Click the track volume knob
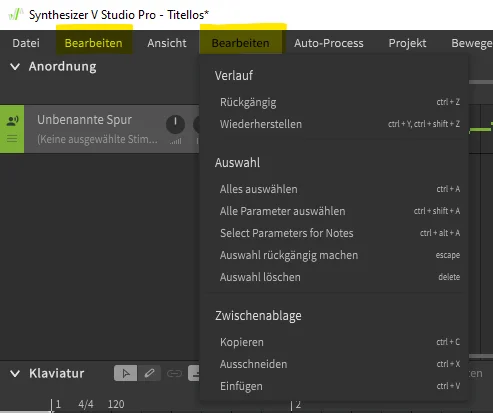Image resolution: width=493 pixels, height=413 pixels. coord(175,124)
